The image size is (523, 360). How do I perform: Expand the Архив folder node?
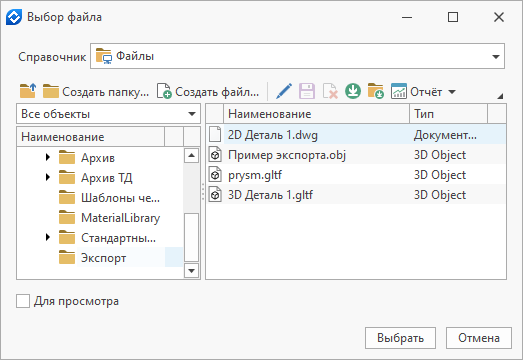coord(48,157)
